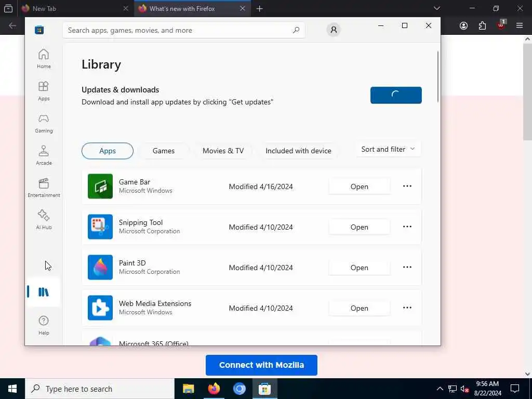This screenshot has width=532, height=399.
Task: Select the Included with device tab
Action: click(298, 151)
